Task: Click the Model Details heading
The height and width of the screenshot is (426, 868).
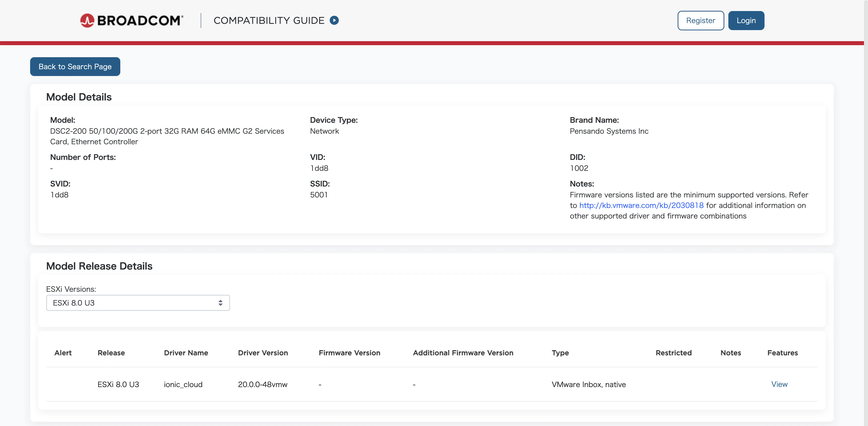Action: click(x=79, y=97)
